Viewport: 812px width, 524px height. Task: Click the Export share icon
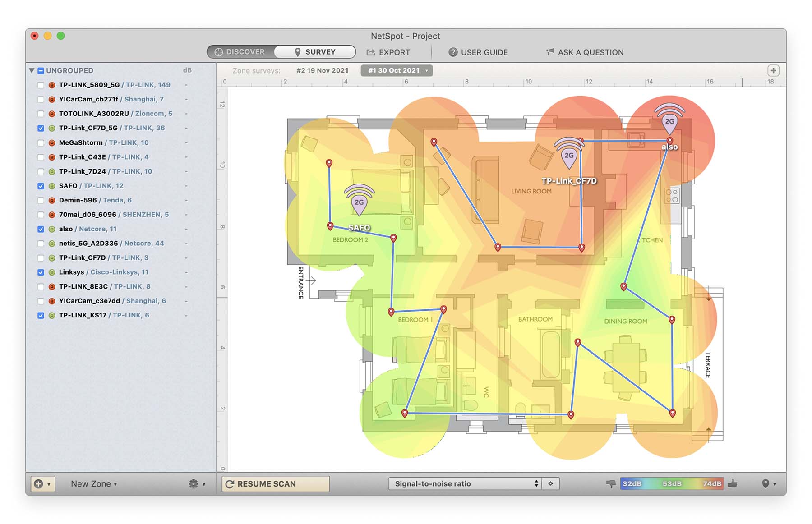[x=371, y=52]
